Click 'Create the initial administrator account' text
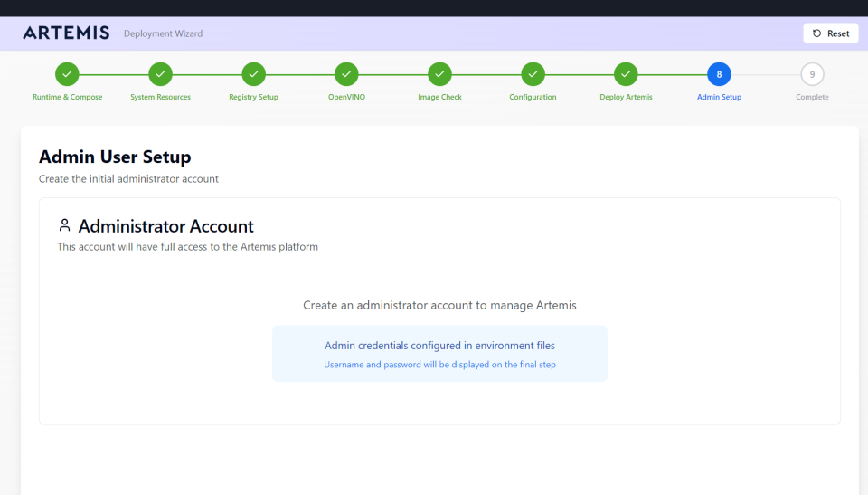This screenshot has height=495, width=868. coord(128,179)
